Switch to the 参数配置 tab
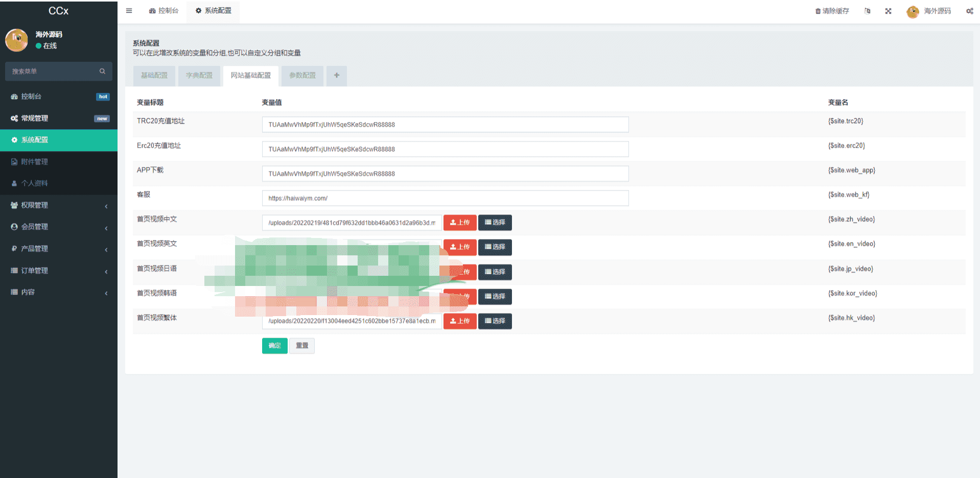The height and width of the screenshot is (478, 980). tap(302, 76)
